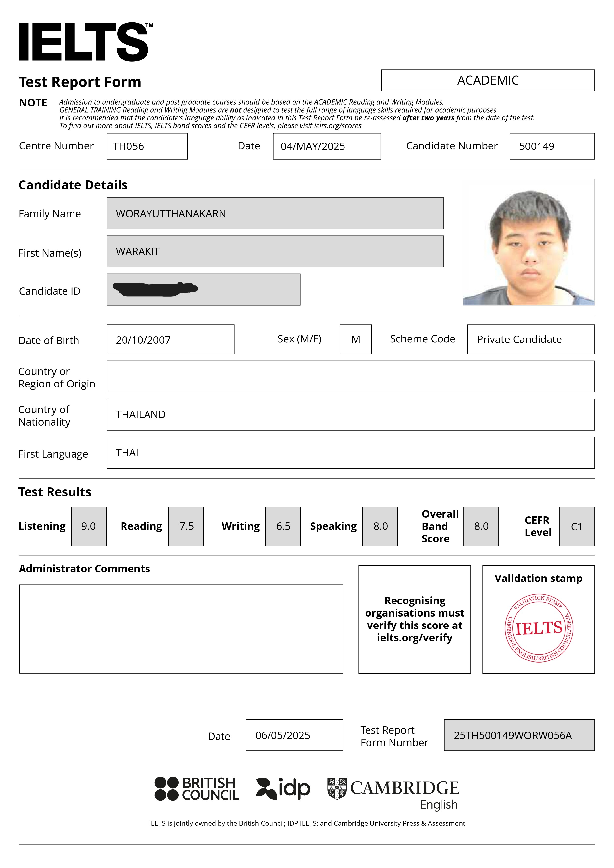Click the Country of Nationality label
Viewport: 614px width, 868px height.
coord(44,415)
